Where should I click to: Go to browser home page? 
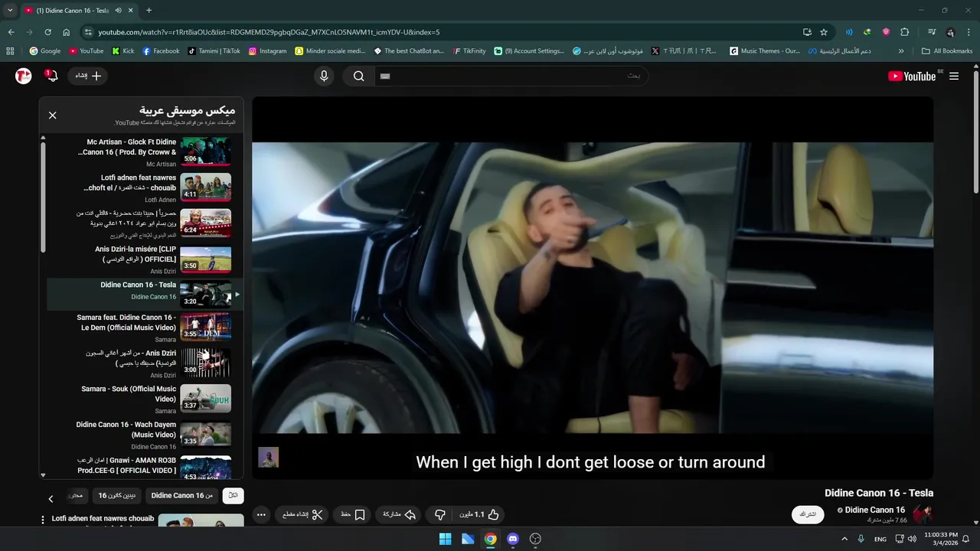(x=67, y=32)
